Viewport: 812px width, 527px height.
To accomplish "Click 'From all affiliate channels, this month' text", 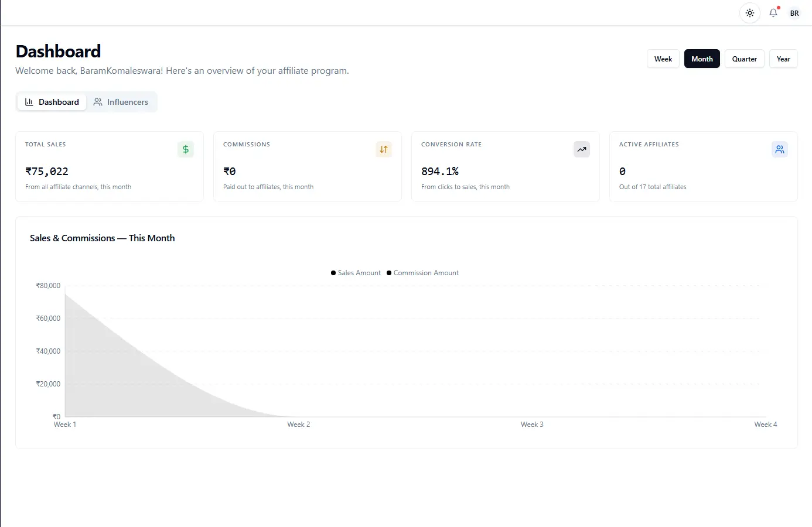I will pyautogui.click(x=78, y=187).
